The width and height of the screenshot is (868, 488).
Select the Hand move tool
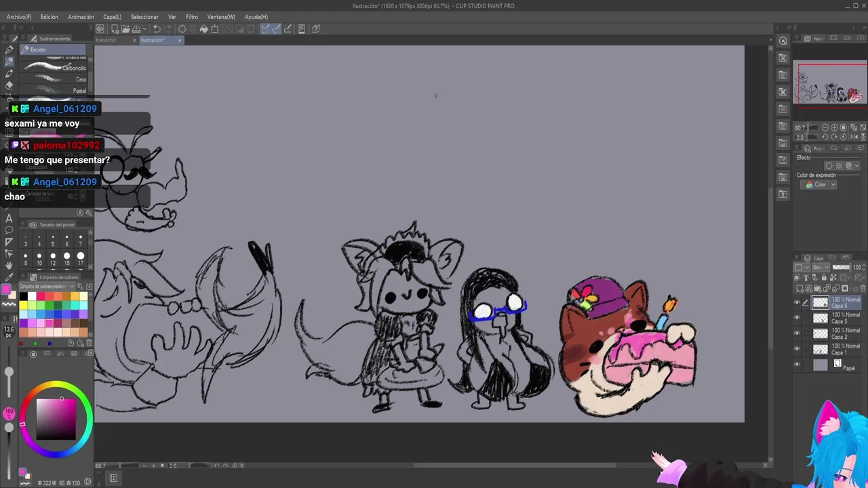[x=9, y=265]
